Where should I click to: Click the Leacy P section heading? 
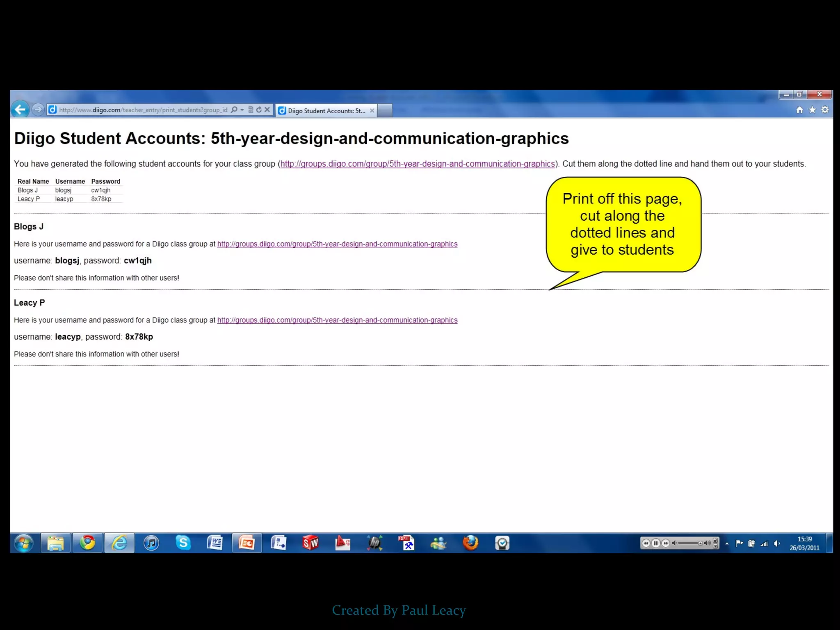tap(30, 303)
